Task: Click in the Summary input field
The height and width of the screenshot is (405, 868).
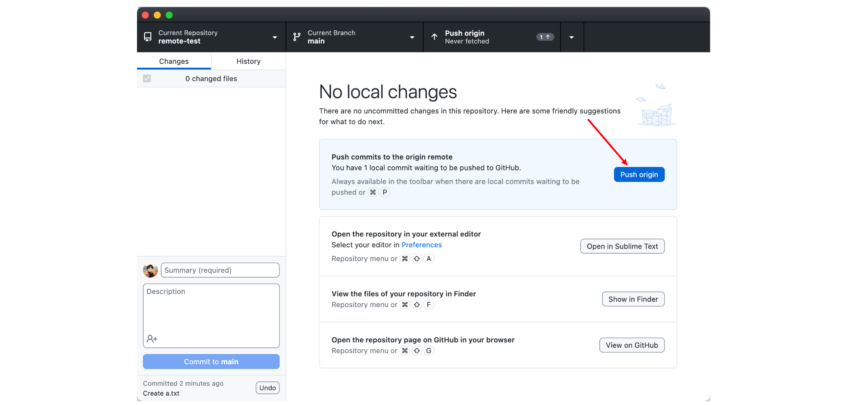Action: [x=220, y=270]
